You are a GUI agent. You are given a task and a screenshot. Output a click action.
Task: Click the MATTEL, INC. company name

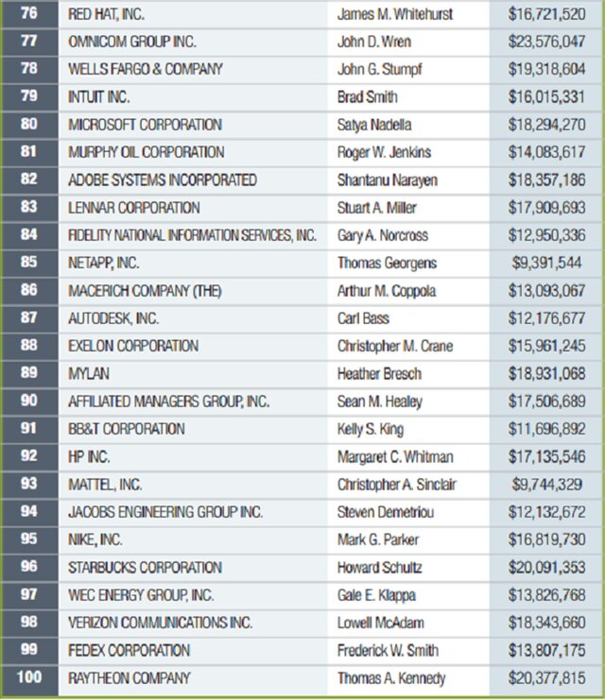coord(106,485)
